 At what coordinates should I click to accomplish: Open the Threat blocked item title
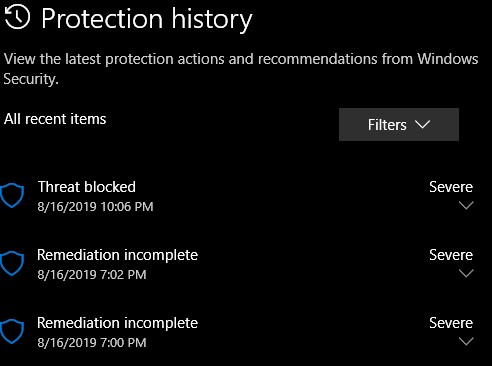click(87, 187)
